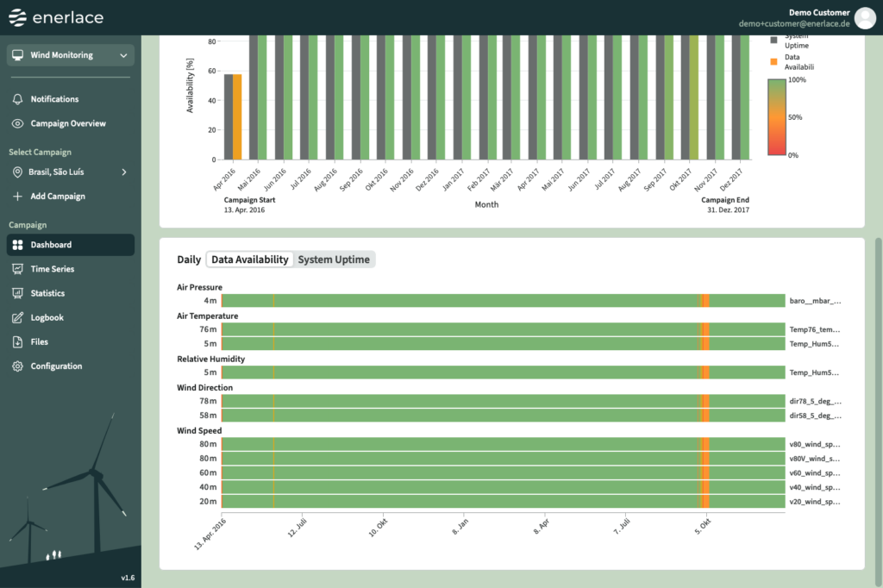Image resolution: width=883 pixels, height=588 pixels.
Task: Click the Time Series chart icon
Action: coord(18,269)
